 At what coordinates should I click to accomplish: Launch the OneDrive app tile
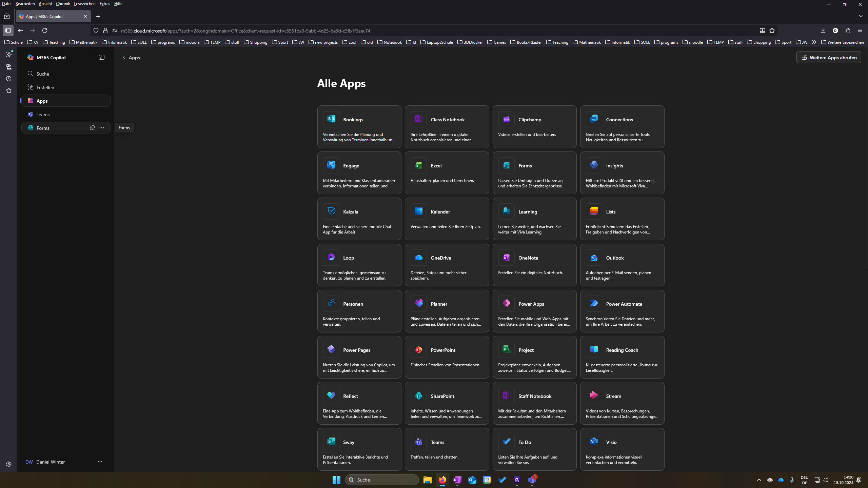447,265
